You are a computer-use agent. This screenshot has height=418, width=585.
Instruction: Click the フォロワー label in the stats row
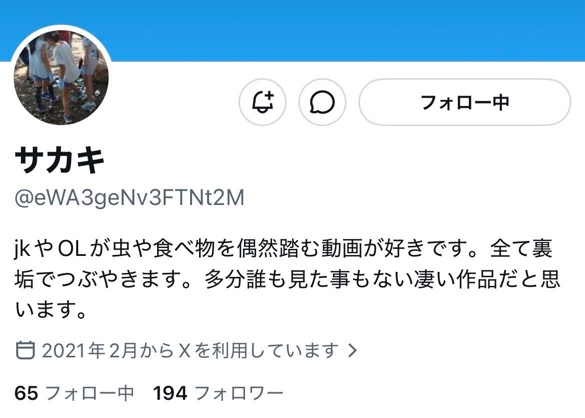click(x=239, y=393)
